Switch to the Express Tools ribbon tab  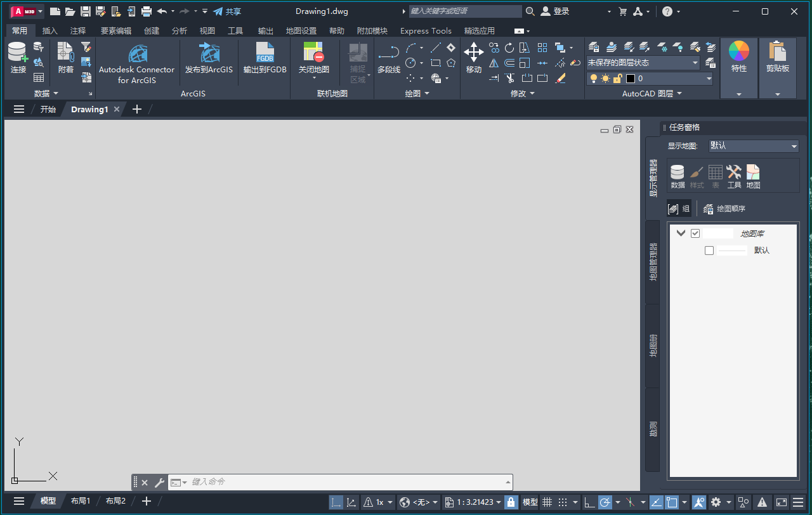click(x=426, y=30)
